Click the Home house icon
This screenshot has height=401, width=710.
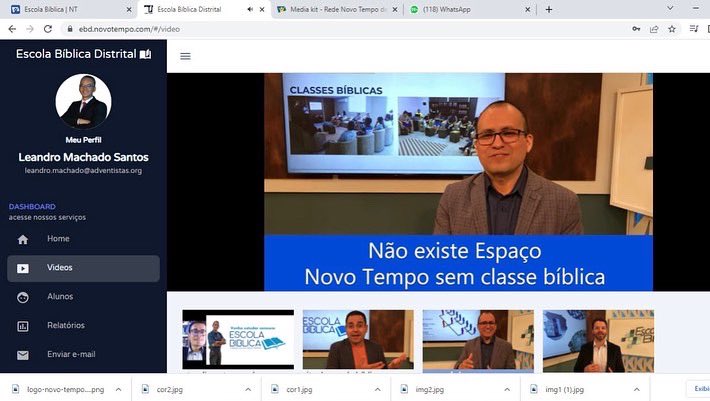tap(23, 239)
